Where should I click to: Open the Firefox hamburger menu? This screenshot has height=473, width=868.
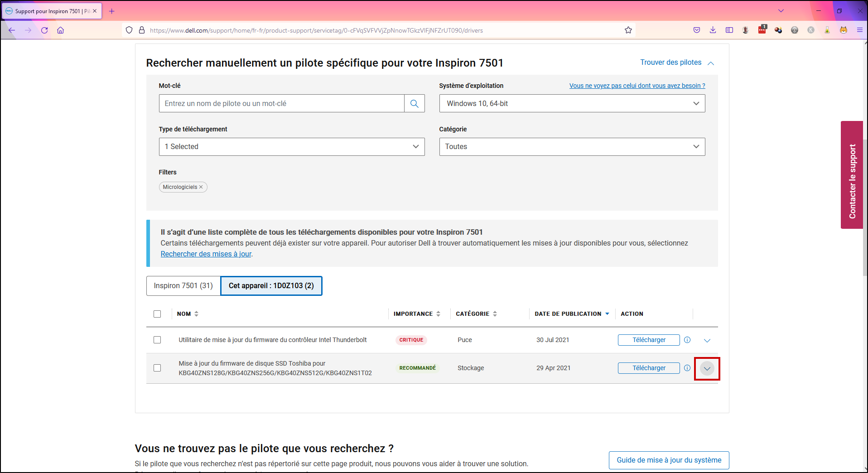pyautogui.click(x=860, y=30)
